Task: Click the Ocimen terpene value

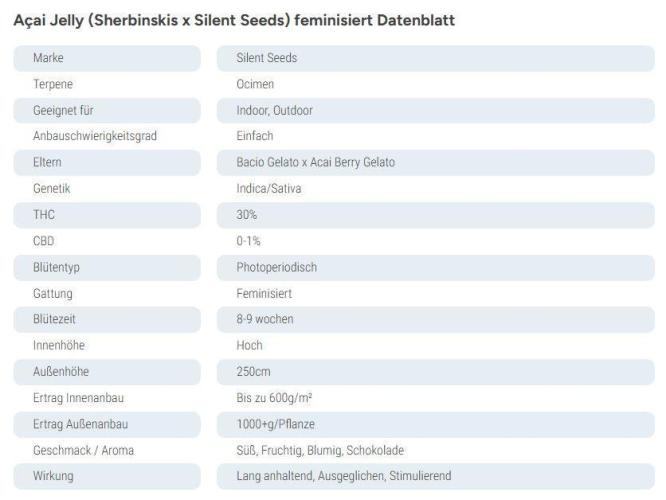Action: click(x=255, y=84)
